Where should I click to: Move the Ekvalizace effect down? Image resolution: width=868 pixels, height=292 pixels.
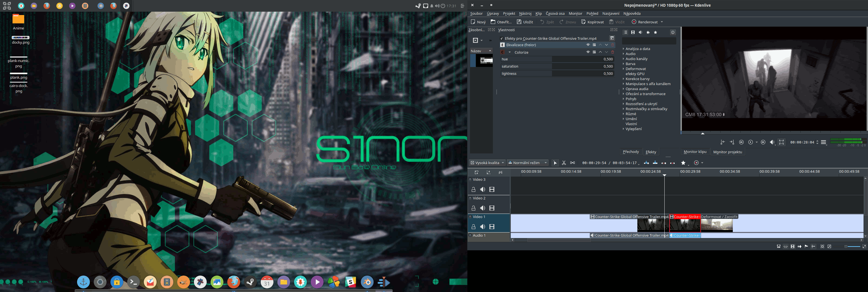(x=606, y=45)
